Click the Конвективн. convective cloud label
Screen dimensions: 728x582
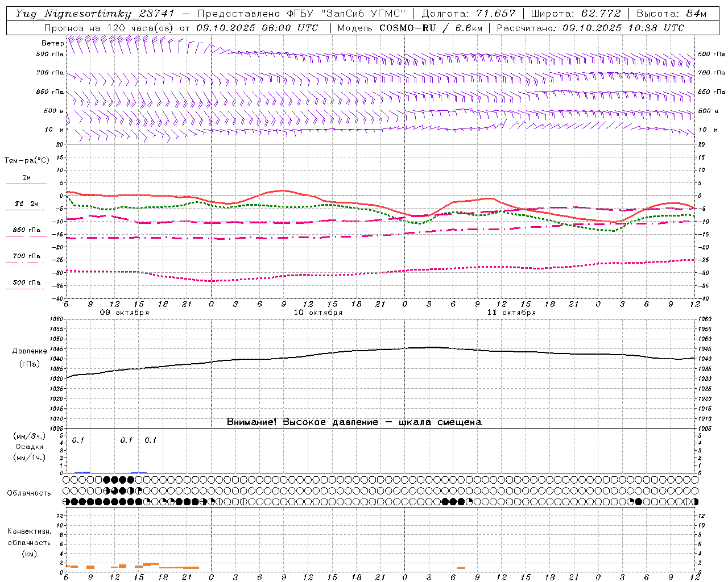pos(29,531)
